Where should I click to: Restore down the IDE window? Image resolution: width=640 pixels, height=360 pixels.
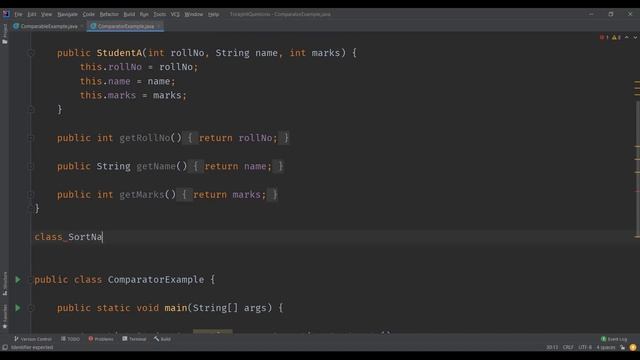coord(611,14)
